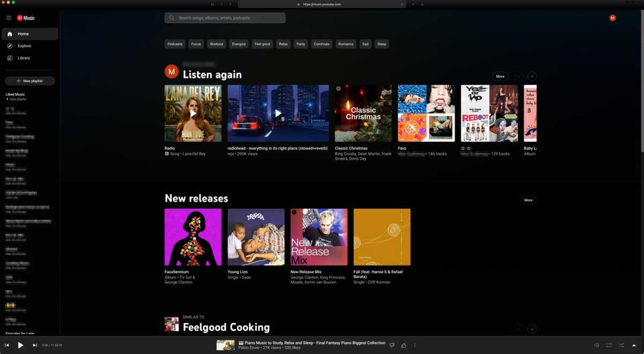Focus the song search field
644x354 pixels.
point(225,18)
